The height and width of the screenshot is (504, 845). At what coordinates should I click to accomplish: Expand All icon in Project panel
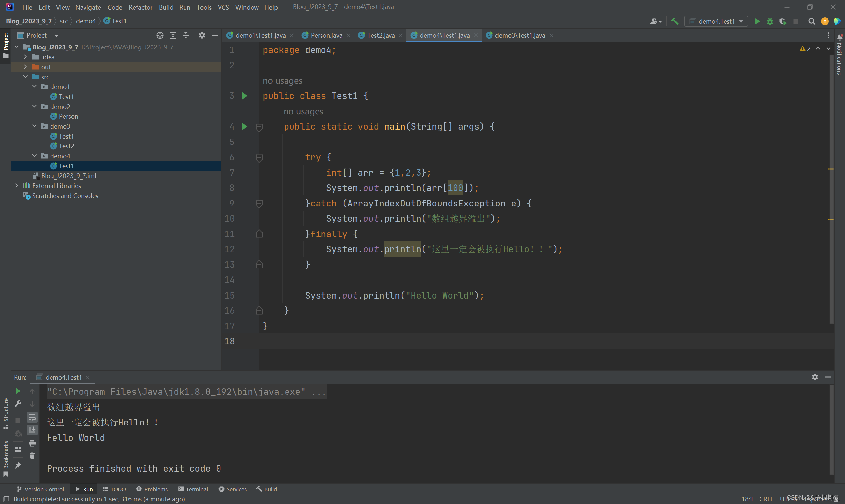173,35
